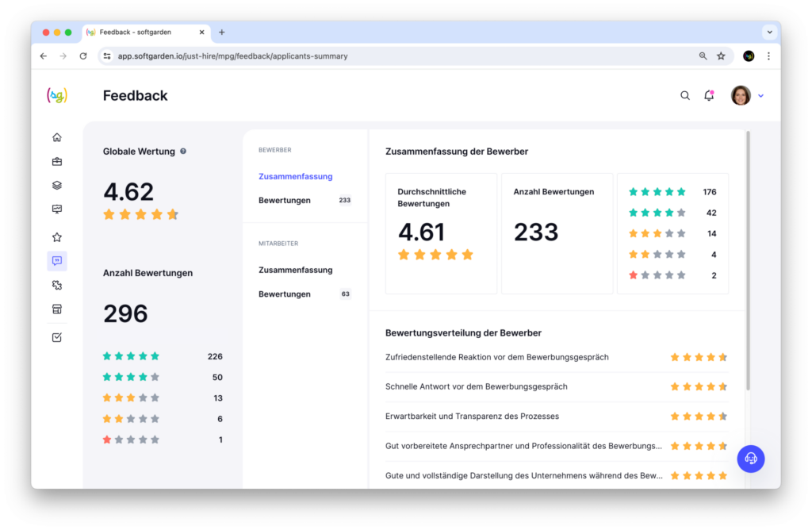This screenshot has height=530, width=812.
Task: Select Zusammenfassung under Bewerber
Action: click(x=295, y=176)
